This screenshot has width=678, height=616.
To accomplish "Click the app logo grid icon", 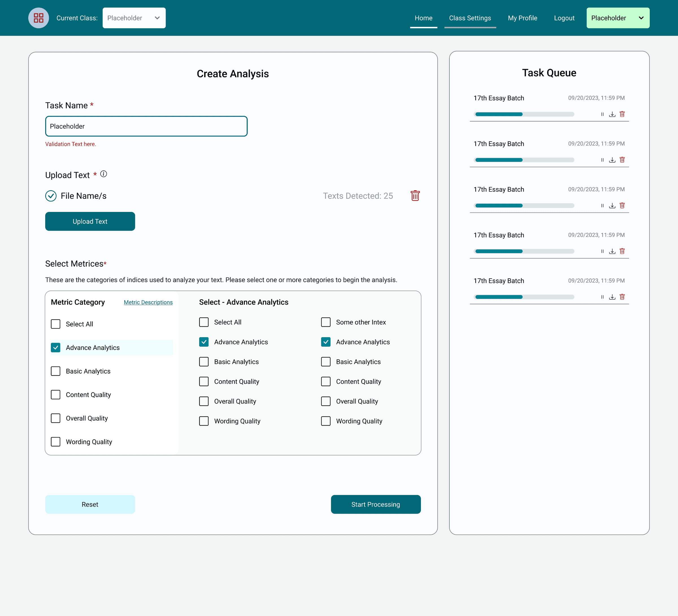I will click(38, 18).
